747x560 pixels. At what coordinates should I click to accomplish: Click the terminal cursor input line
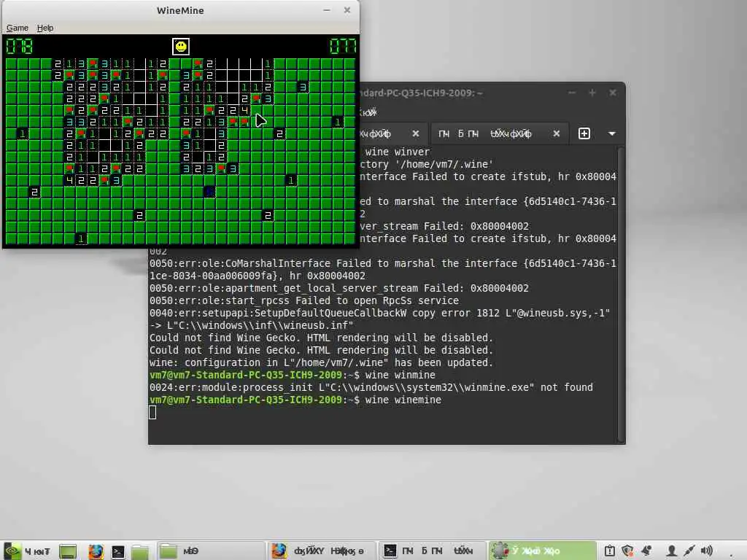pos(152,413)
